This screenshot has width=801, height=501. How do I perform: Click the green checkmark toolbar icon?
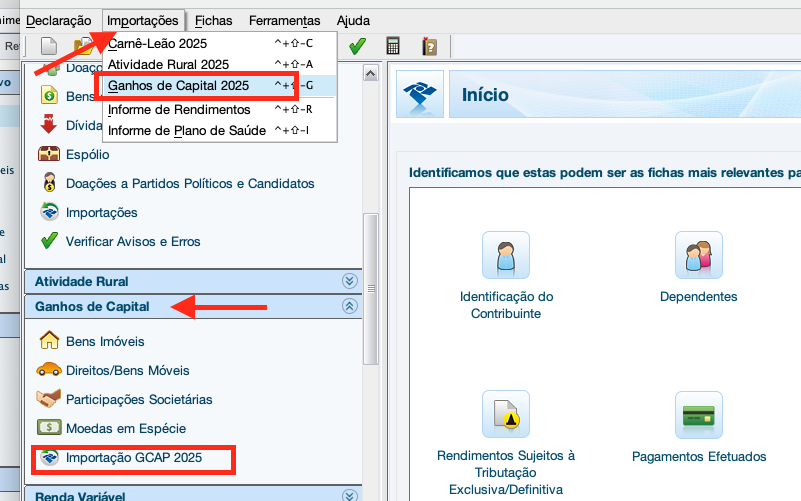pos(357,46)
